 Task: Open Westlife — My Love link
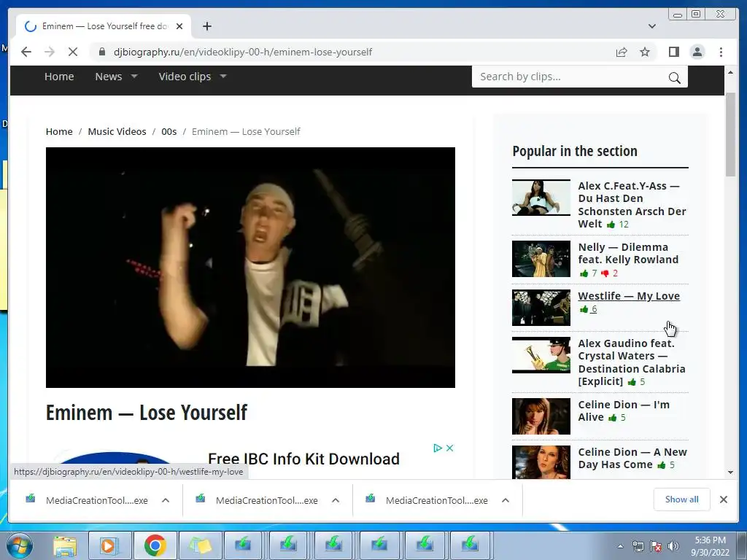tap(629, 296)
